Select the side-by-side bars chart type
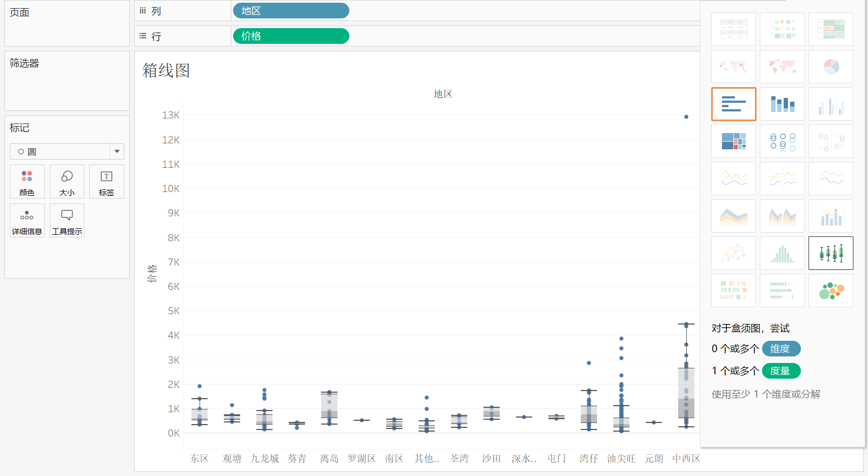 point(831,104)
